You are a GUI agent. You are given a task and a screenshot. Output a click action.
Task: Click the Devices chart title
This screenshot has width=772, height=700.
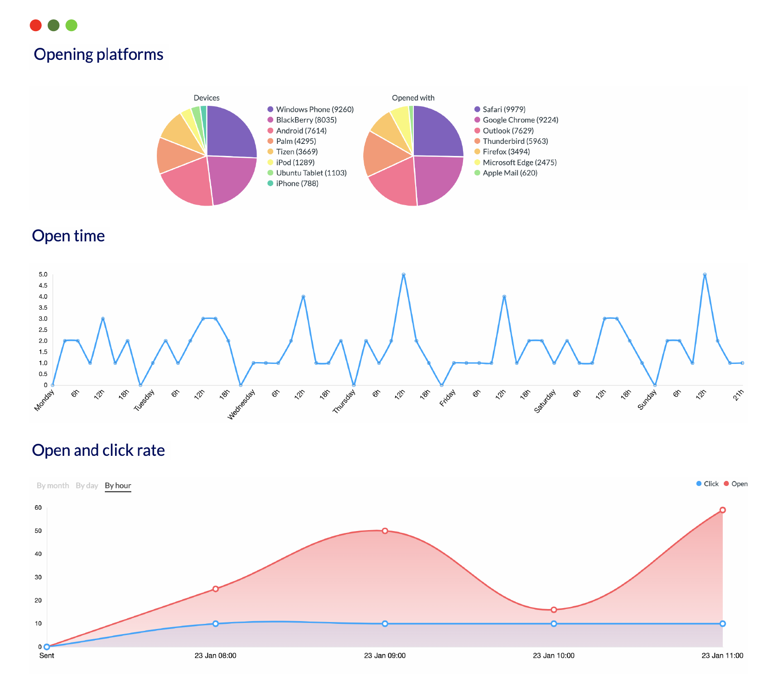coord(206,98)
